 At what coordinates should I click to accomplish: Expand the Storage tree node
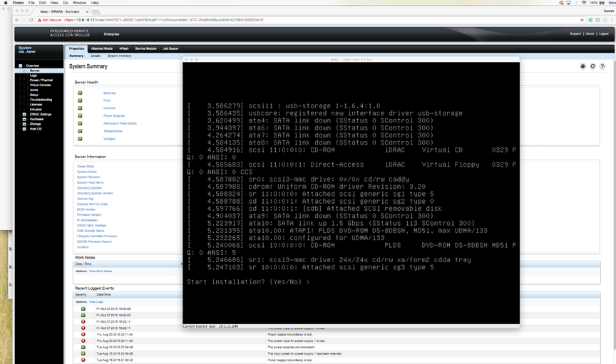tap(24, 124)
